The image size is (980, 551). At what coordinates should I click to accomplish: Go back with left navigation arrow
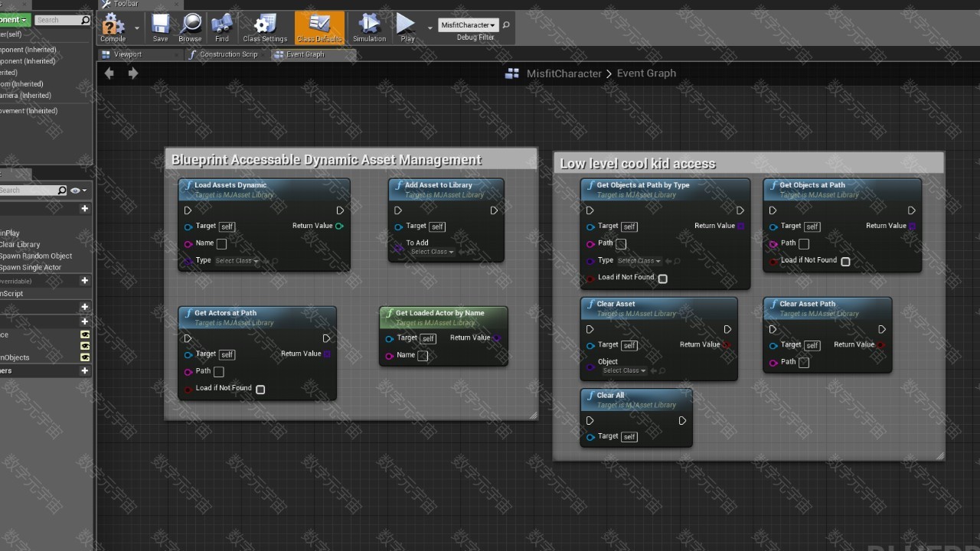[109, 73]
